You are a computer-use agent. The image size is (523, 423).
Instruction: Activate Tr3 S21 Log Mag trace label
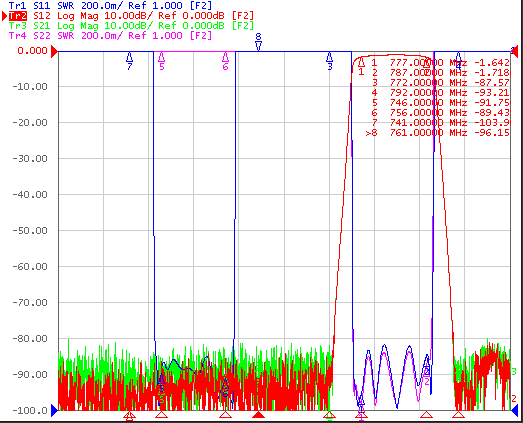(x=131, y=26)
